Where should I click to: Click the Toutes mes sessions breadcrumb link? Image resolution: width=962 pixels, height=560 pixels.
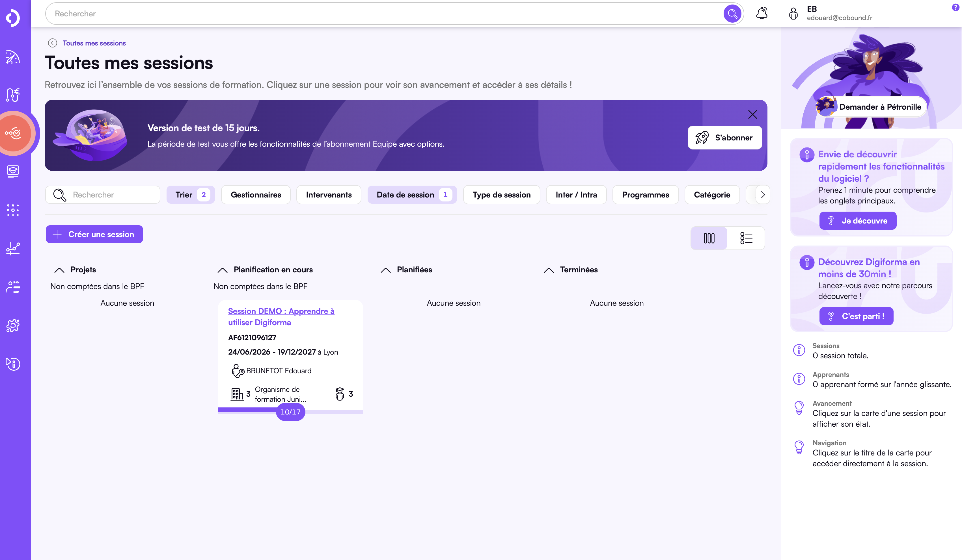click(94, 43)
